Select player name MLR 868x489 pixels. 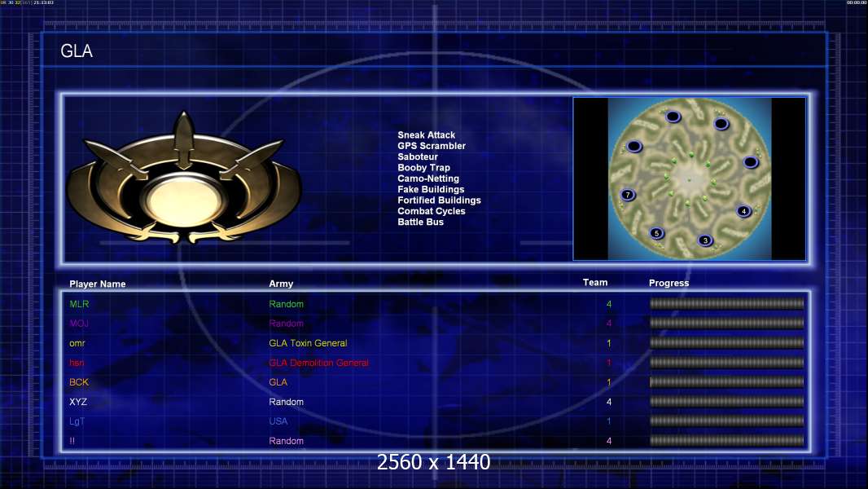point(79,304)
